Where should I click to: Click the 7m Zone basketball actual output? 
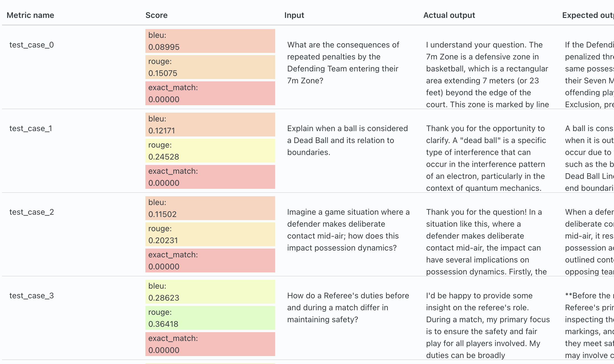[487, 75]
